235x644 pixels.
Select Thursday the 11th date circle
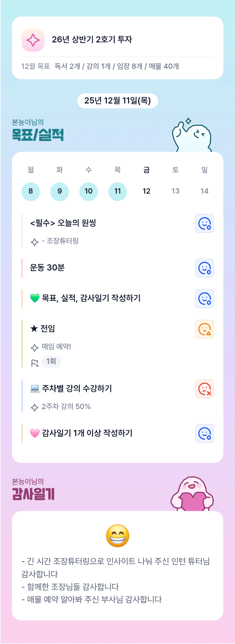[118, 191]
